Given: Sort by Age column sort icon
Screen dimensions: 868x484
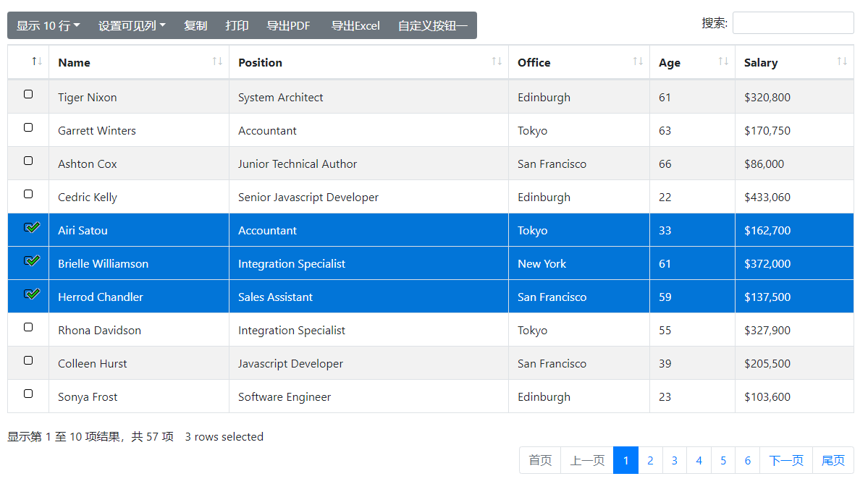Looking at the screenshot, I should click(723, 61).
